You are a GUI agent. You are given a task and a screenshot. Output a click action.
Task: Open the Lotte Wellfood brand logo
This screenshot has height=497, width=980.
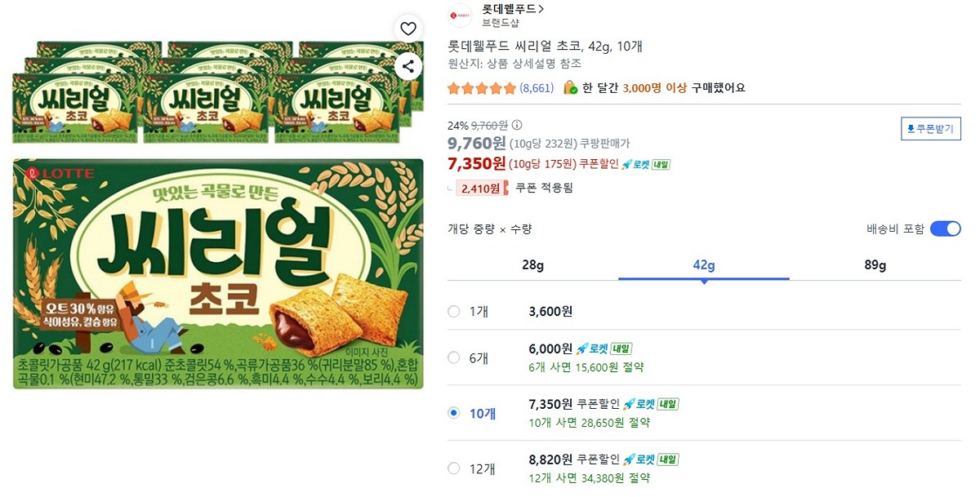(x=461, y=16)
